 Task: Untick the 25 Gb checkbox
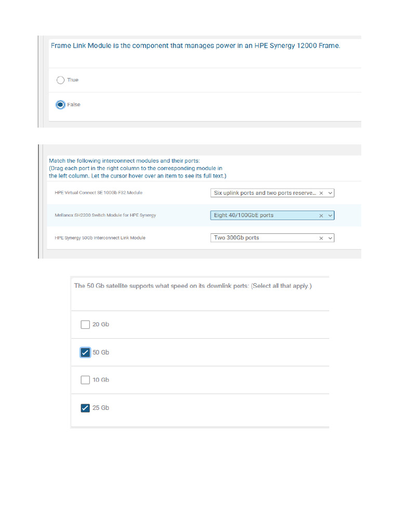85,408
